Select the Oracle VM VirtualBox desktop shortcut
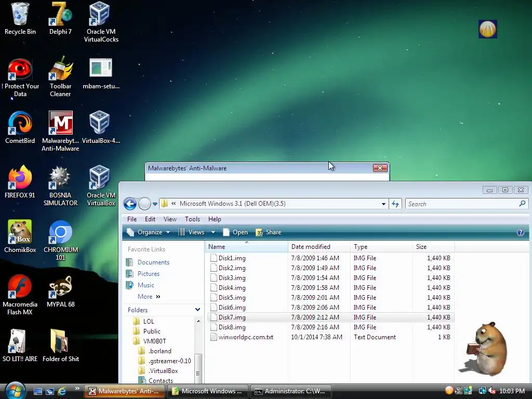The image size is (532, 399). (x=101, y=186)
